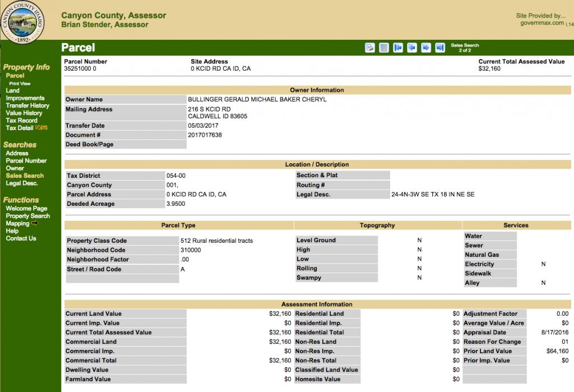
Task: Click the yellow arrow beside Mapping
Action: (35, 223)
